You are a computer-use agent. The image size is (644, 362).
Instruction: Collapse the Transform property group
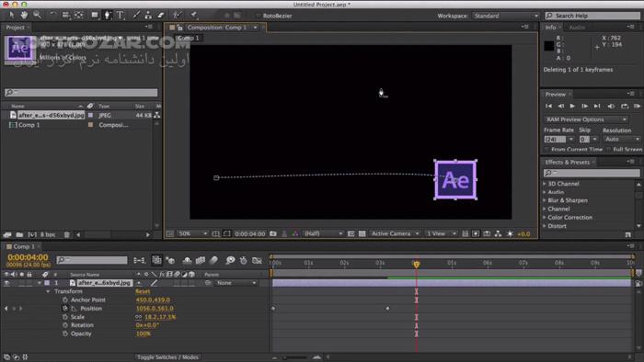48,291
